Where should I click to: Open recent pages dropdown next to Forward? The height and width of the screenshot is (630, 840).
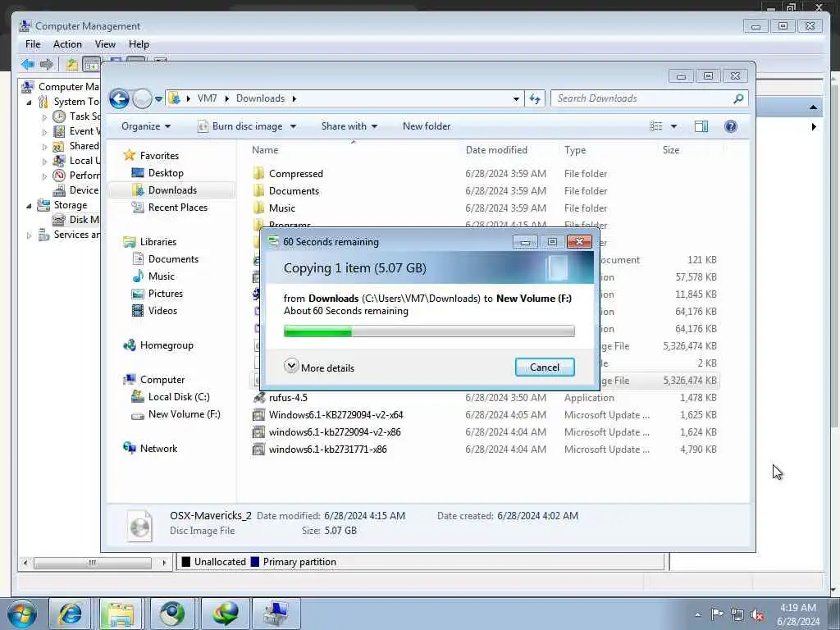tap(158, 98)
